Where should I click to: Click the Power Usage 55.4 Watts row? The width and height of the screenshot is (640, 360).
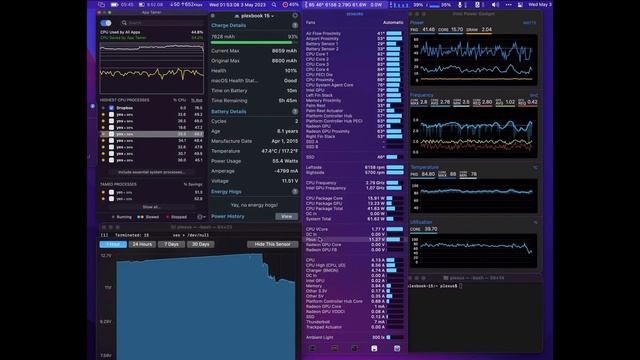click(254, 161)
